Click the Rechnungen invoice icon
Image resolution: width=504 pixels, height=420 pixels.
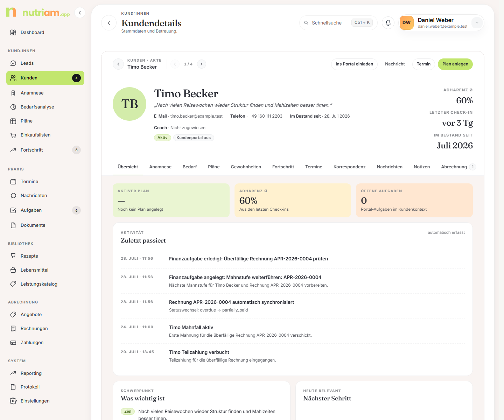(x=13, y=329)
